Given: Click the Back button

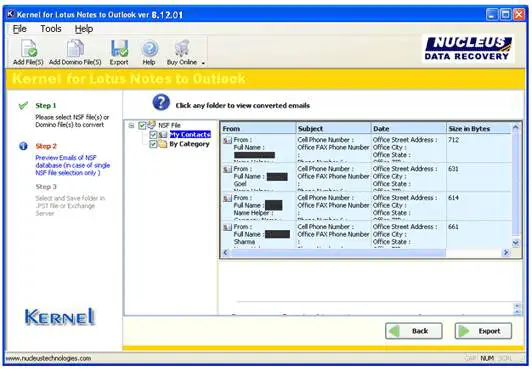Looking at the screenshot, I should [414, 331].
